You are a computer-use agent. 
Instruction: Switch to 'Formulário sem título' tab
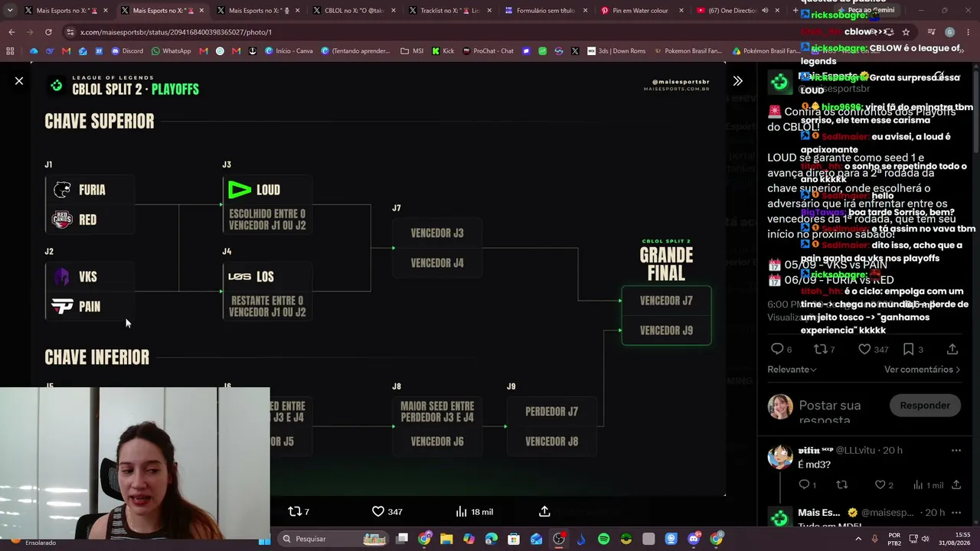(544, 11)
